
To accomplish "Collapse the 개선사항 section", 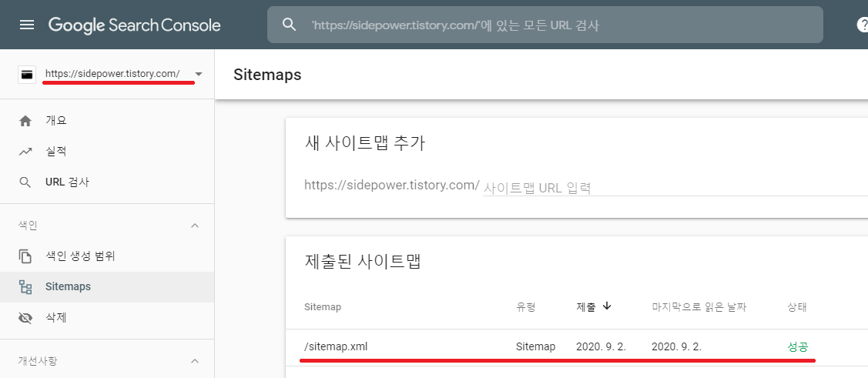I will tap(195, 361).
